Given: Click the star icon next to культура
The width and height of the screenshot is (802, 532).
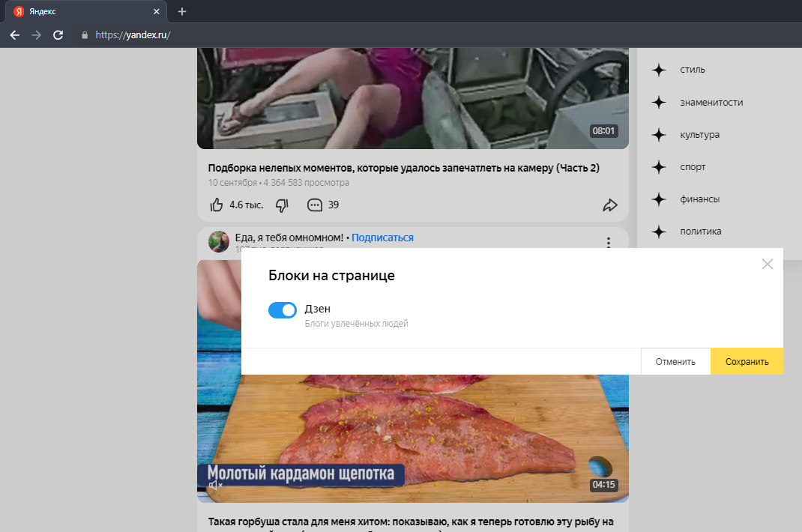Looking at the screenshot, I should coord(659,135).
